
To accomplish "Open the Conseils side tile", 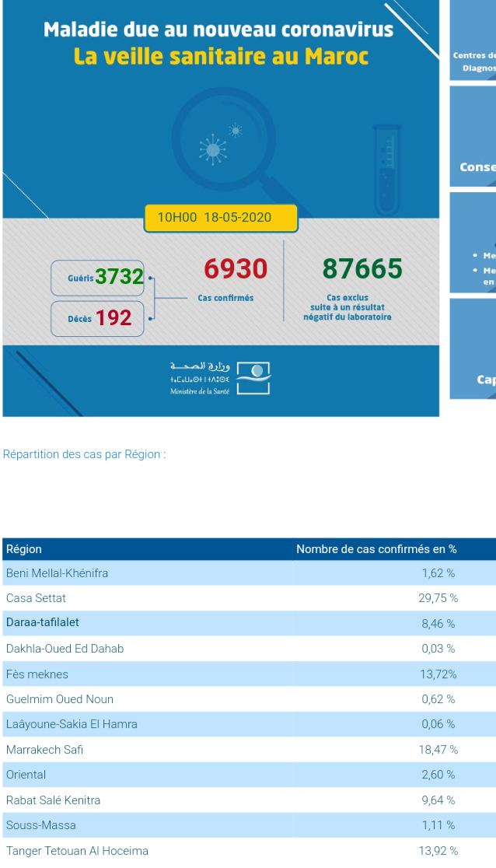I will coord(473,136).
